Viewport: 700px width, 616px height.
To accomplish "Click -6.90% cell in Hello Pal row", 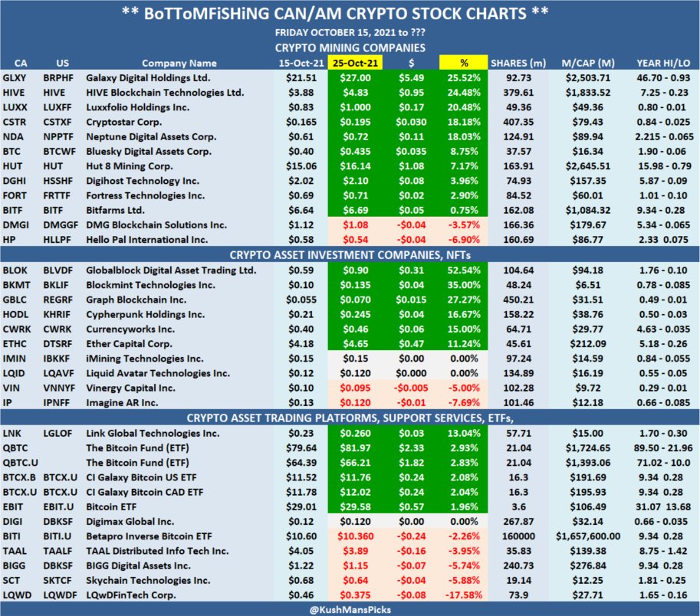I will 464,240.
